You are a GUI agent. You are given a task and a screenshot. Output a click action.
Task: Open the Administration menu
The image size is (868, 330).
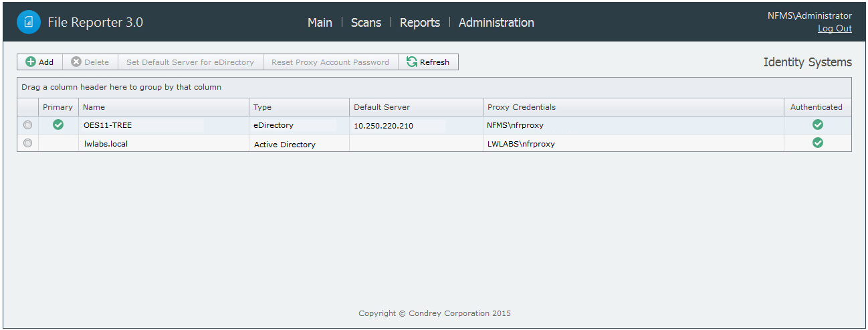tap(496, 23)
